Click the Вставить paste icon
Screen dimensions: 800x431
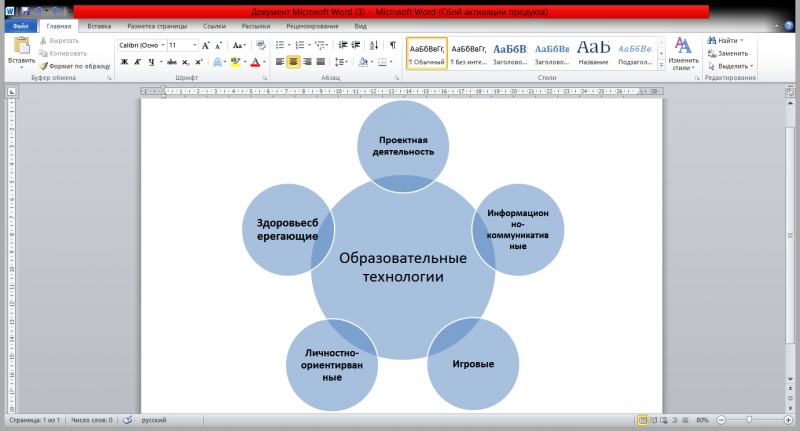click(x=21, y=46)
